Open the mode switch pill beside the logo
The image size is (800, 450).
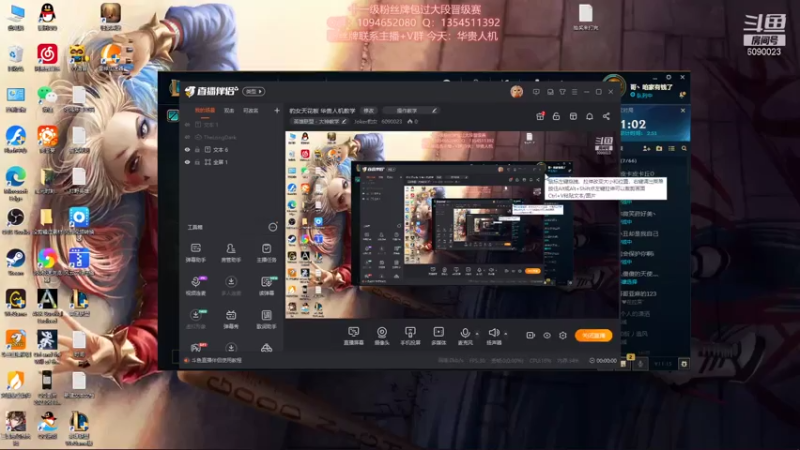[254, 91]
